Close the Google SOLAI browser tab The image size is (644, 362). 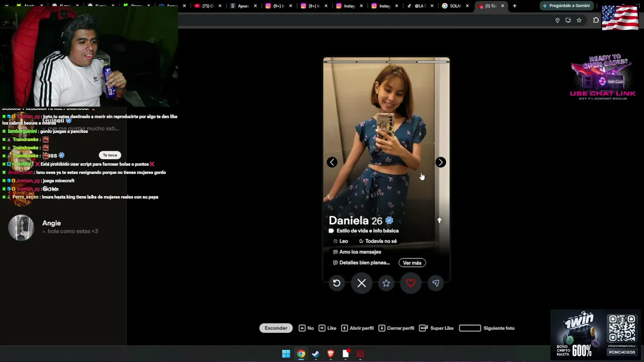pos(467,6)
